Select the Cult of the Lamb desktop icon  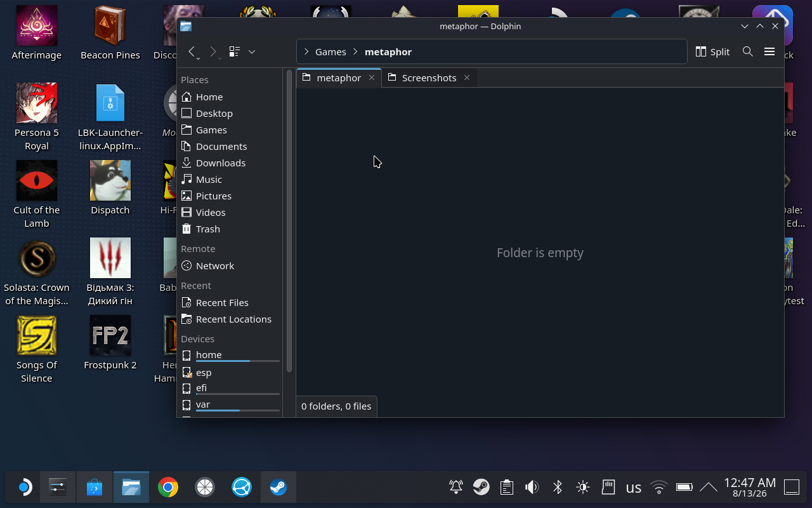click(37, 194)
